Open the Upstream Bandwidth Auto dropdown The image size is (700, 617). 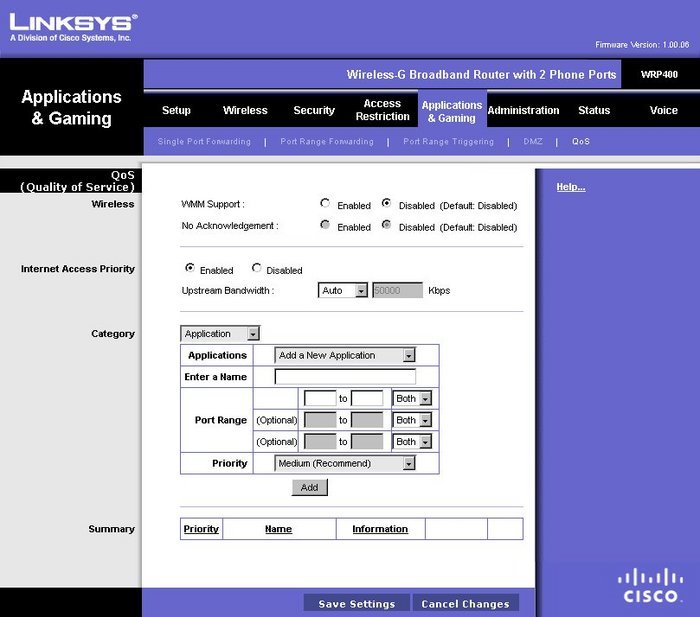(x=342, y=290)
